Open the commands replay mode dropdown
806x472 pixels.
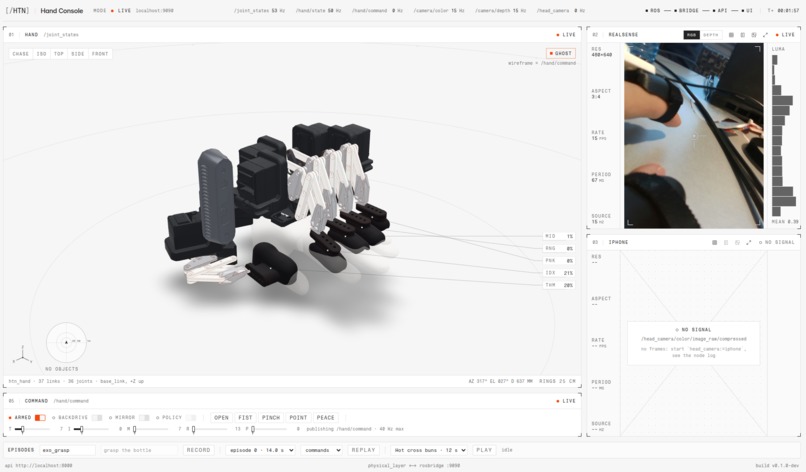(321, 450)
